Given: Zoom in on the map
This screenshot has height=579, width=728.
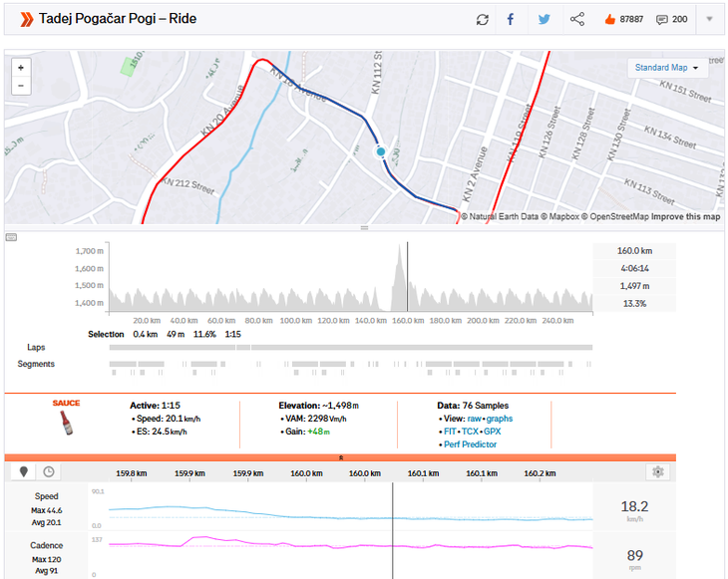Looking at the screenshot, I should coord(21,68).
